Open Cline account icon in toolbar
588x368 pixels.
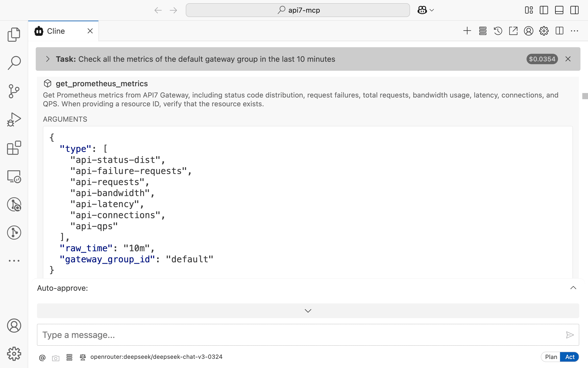coord(528,31)
